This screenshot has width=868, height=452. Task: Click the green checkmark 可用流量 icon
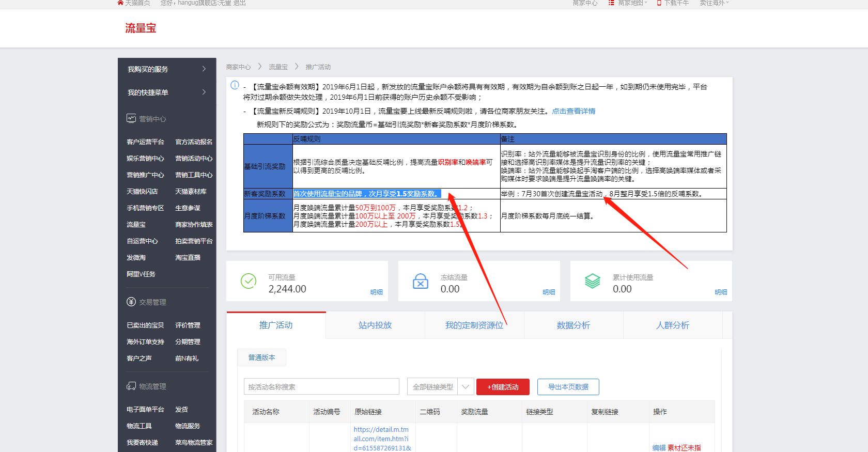click(x=249, y=281)
